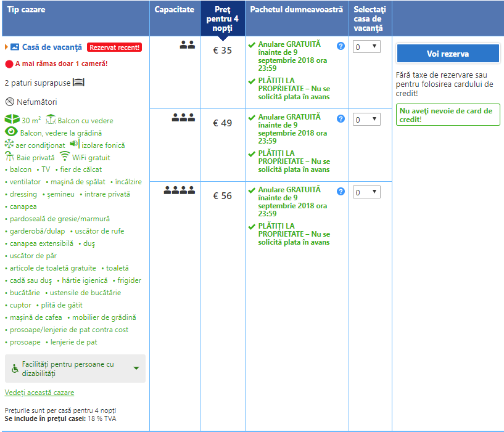Click the air conditioning snowflake icon
Screen dimensions: 504x432
9,144
